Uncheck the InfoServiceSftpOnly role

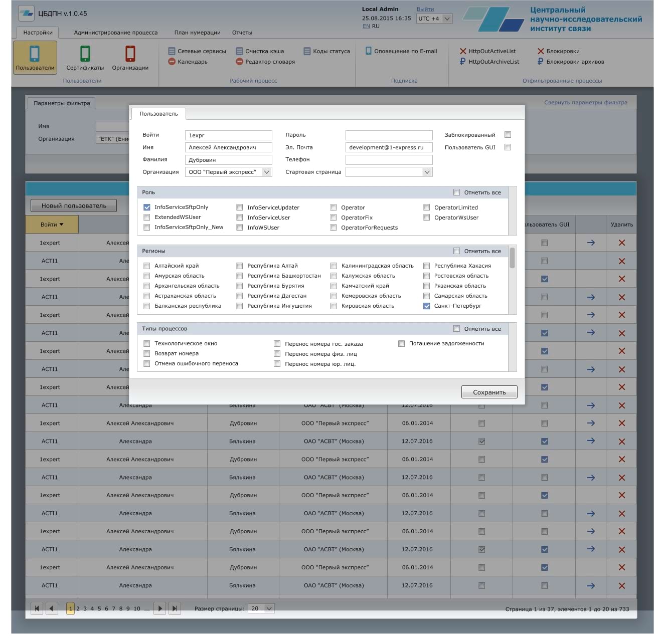coord(147,207)
